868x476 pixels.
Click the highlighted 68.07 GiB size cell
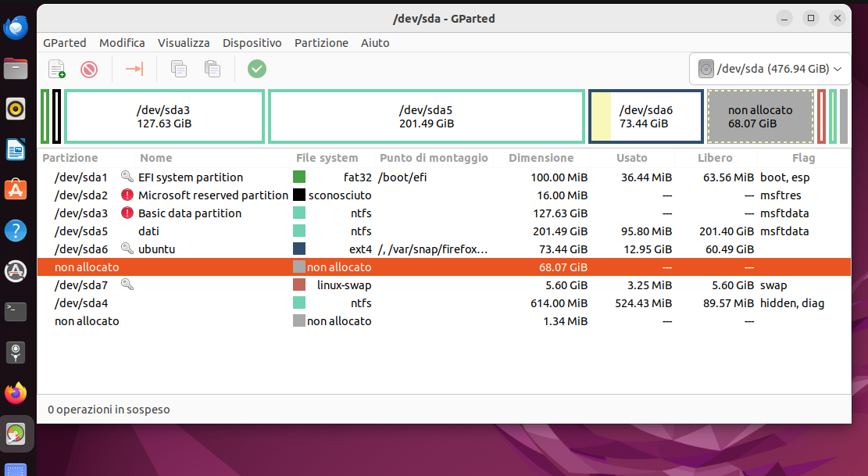(563, 267)
